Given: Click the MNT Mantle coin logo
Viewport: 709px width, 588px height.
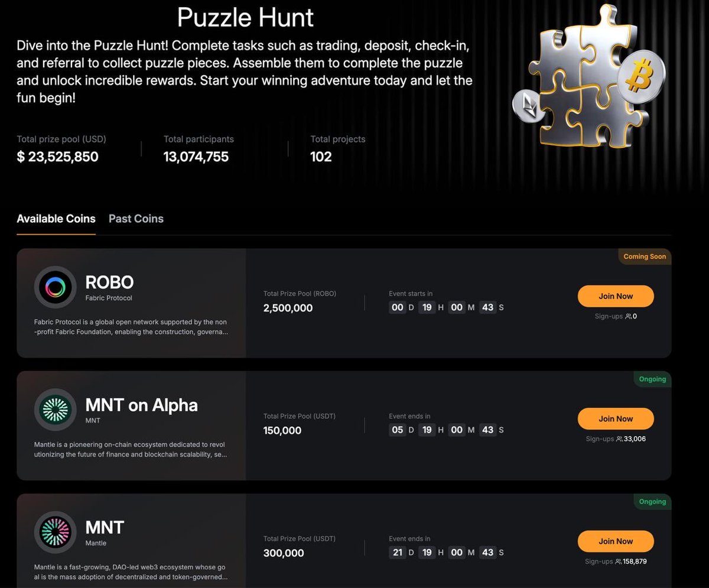Looking at the screenshot, I should point(56,532).
